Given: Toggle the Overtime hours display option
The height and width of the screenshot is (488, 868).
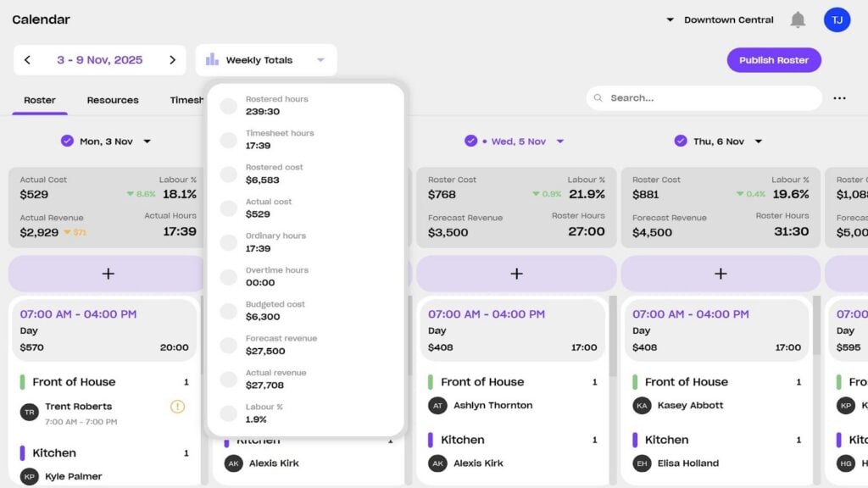Looking at the screenshot, I should pyautogui.click(x=228, y=275).
